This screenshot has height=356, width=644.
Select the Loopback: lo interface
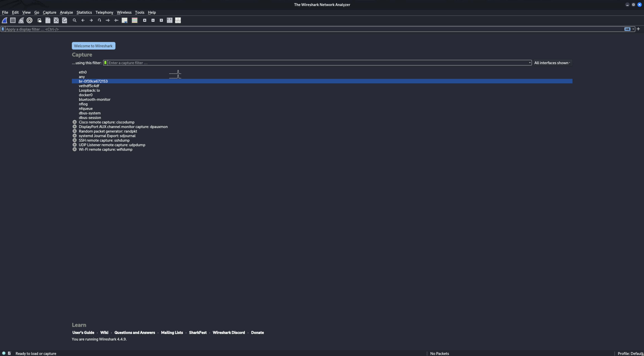[322, 90]
